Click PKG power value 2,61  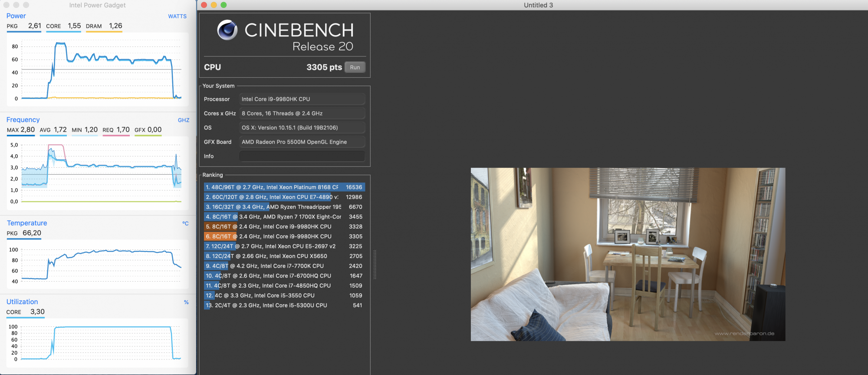(35, 26)
